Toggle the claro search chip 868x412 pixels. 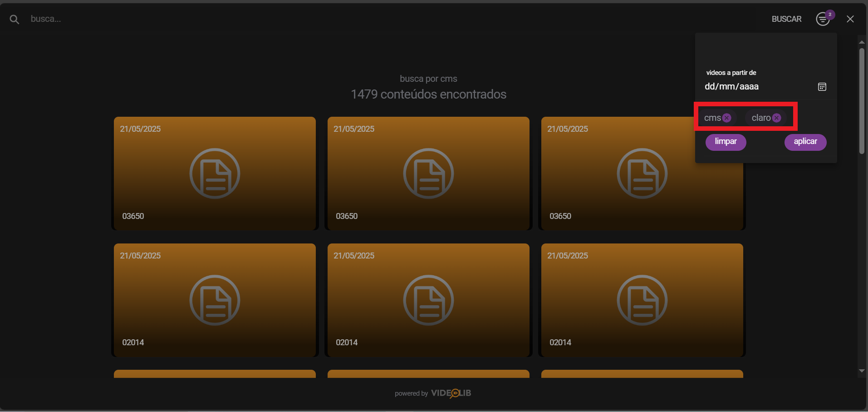click(x=761, y=117)
